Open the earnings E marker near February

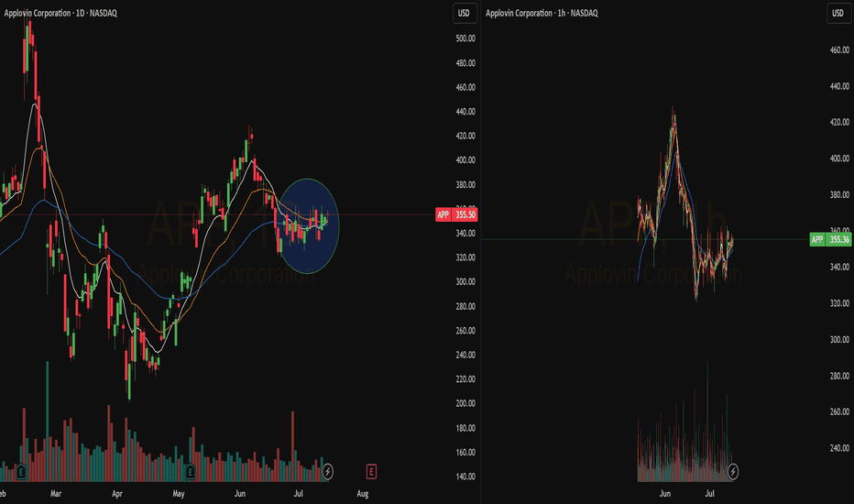click(x=21, y=471)
